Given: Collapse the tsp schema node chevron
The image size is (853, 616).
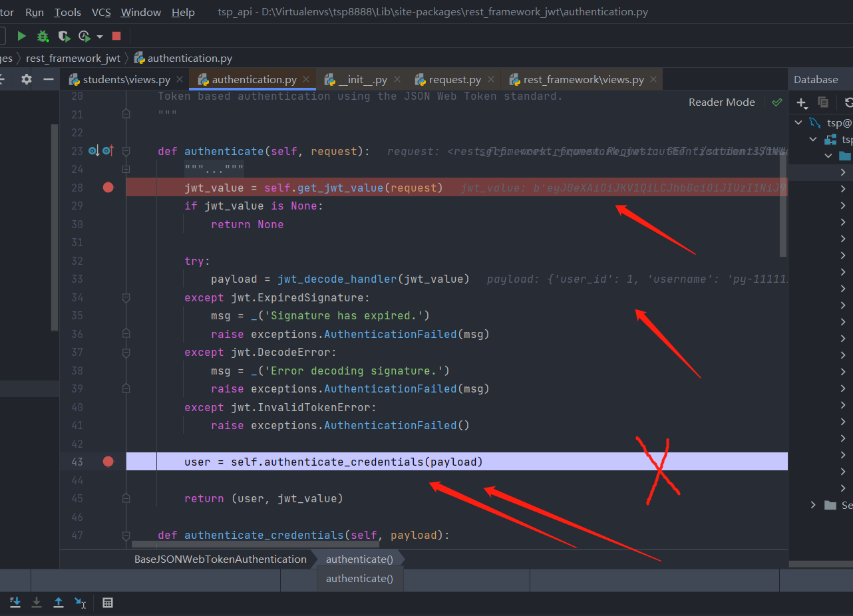Looking at the screenshot, I should click(813, 140).
